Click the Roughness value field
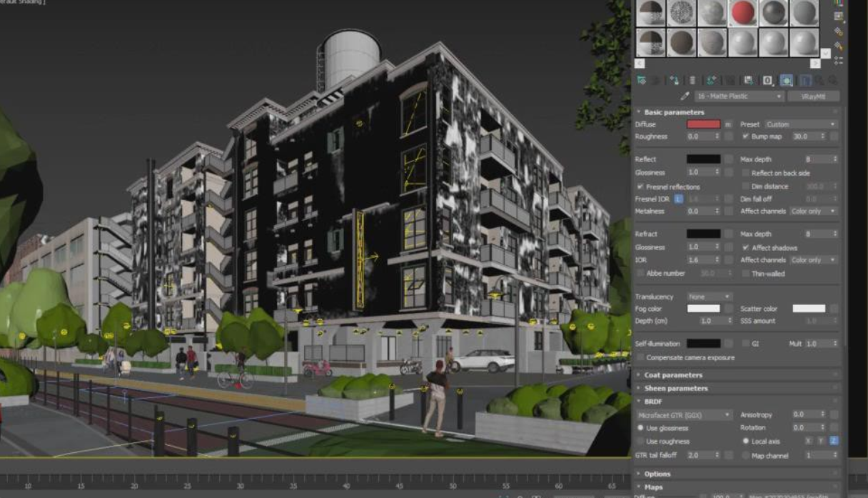The height and width of the screenshot is (498, 868). tap(704, 136)
